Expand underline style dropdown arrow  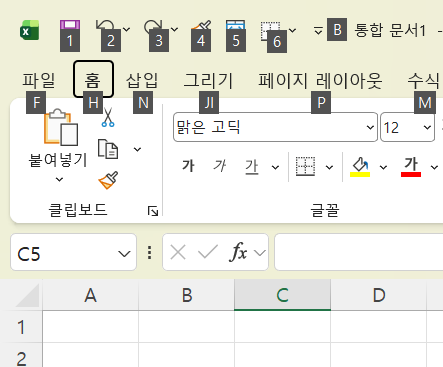(275, 167)
